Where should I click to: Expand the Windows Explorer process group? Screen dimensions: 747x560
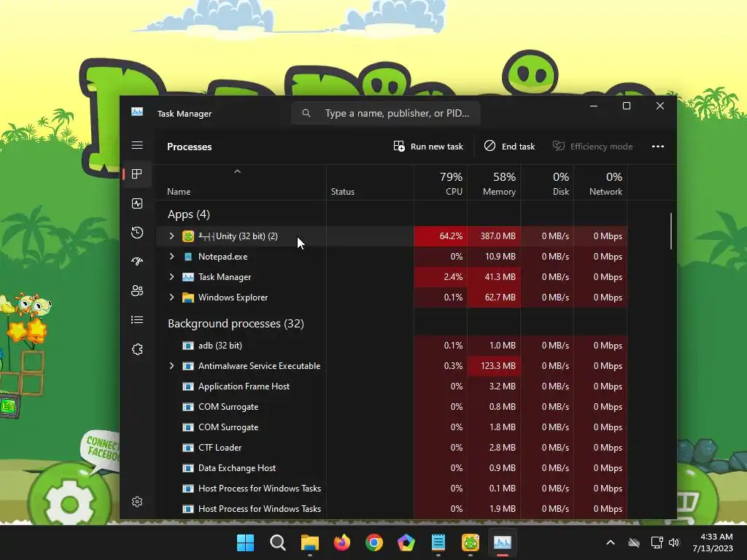[171, 297]
